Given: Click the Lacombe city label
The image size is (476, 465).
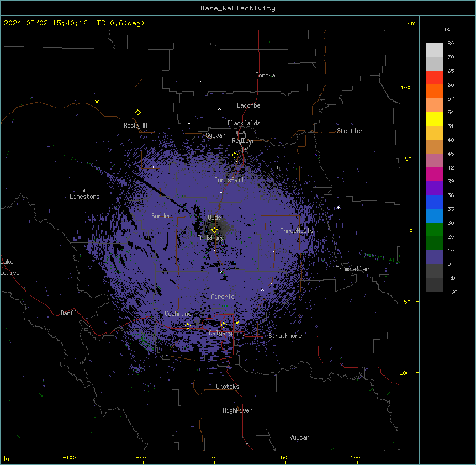Looking at the screenshot, I should coord(248,105).
